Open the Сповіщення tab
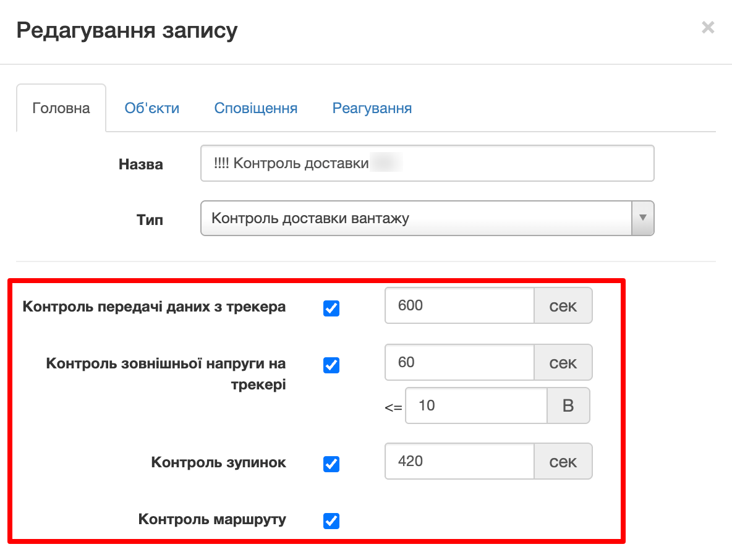732x560 pixels. click(x=256, y=108)
